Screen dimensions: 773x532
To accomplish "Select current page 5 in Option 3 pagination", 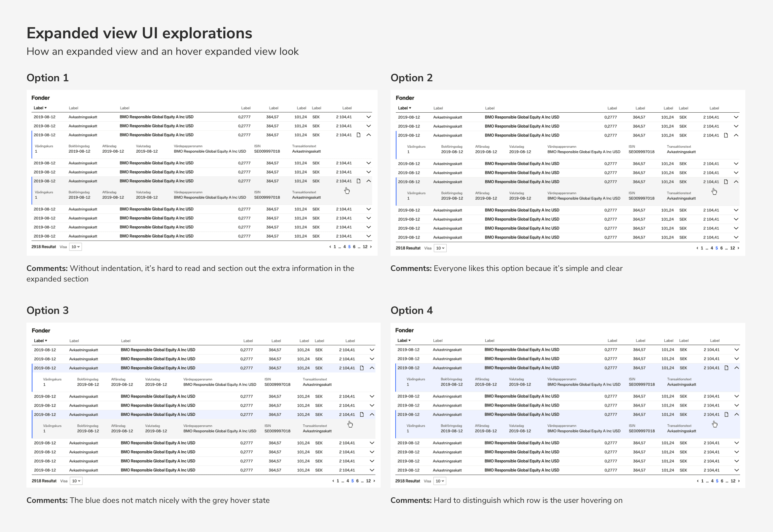I will pos(352,481).
